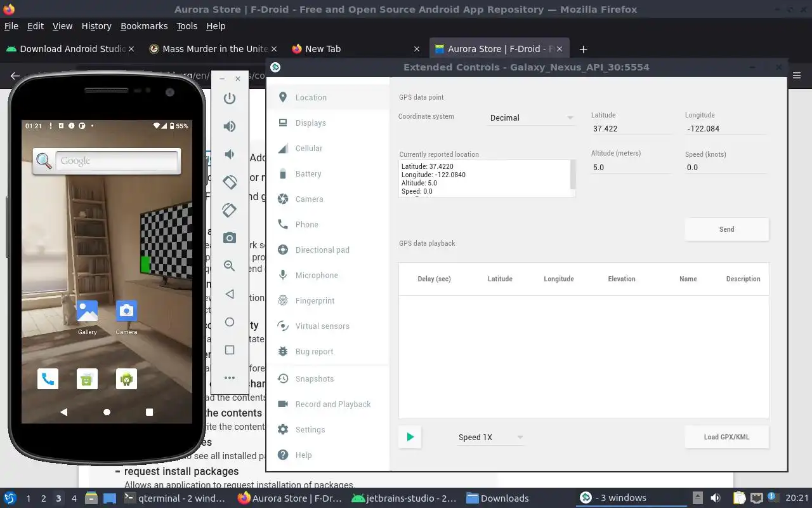Open the Bug report section

point(327,351)
